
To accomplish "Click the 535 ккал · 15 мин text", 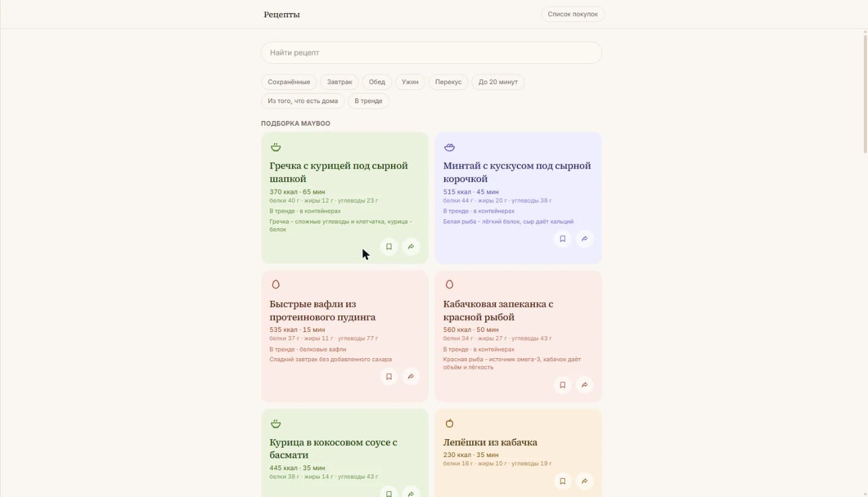I will point(297,330).
